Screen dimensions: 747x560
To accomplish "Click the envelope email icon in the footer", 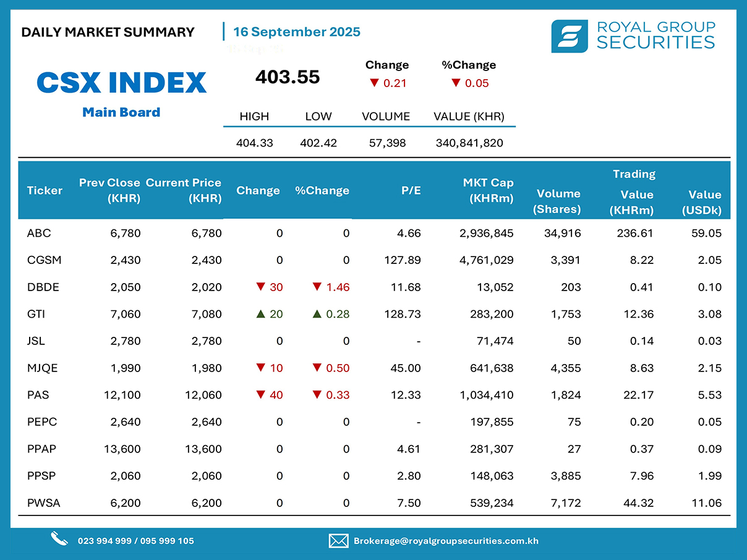I will (x=338, y=541).
